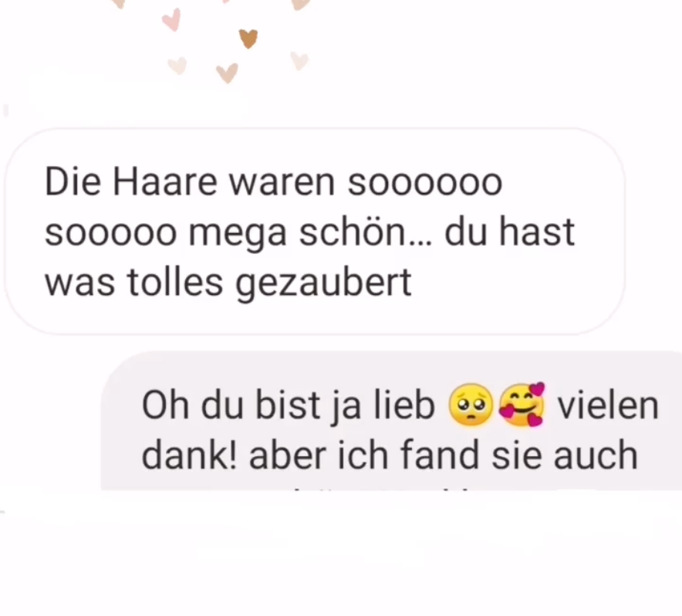
Task: Click the text 'fand sie auch' in the reply
Action: pos(518,455)
